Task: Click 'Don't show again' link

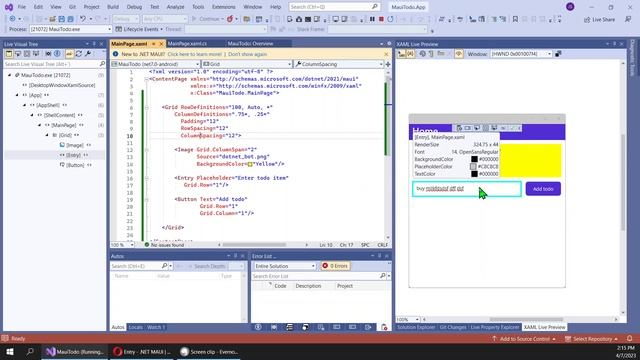Action: [247, 54]
